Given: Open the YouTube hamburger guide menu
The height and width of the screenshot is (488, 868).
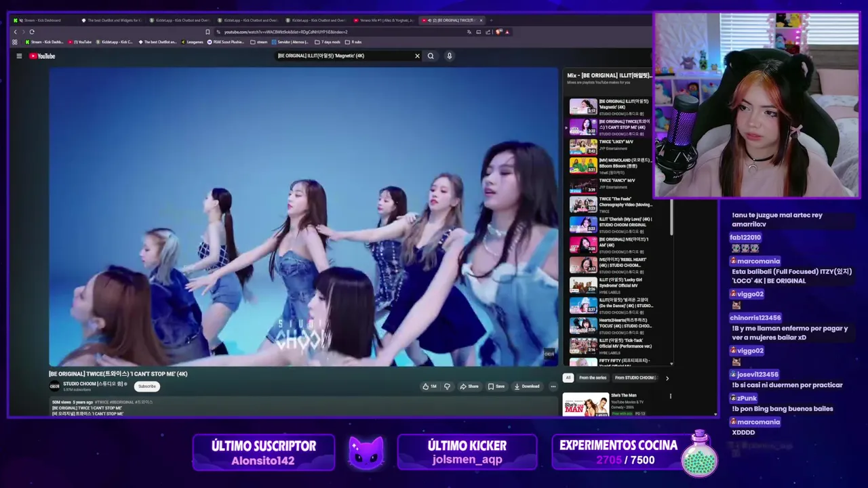Looking at the screenshot, I should pyautogui.click(x=19, y=56).
